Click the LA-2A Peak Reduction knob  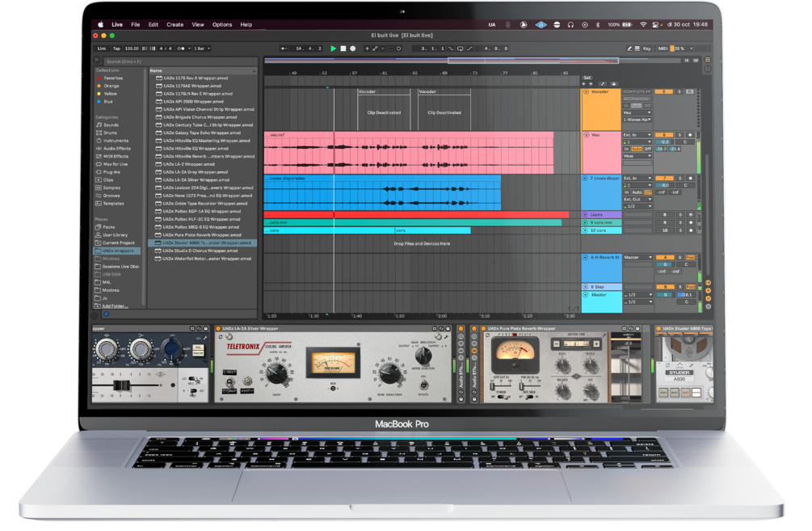(389, 373)
